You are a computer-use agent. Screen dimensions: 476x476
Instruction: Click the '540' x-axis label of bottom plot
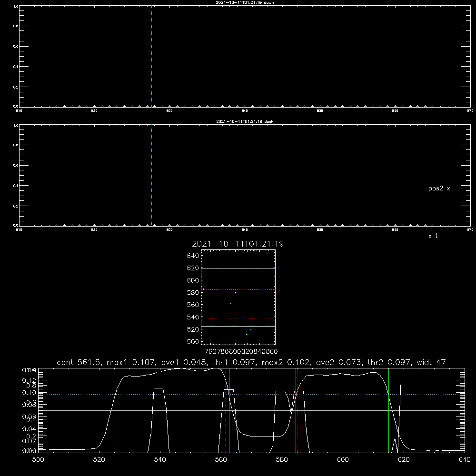(160, 460)
